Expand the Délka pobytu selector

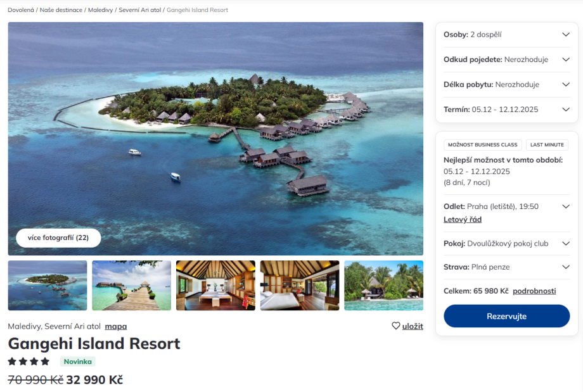pos(565,84)
